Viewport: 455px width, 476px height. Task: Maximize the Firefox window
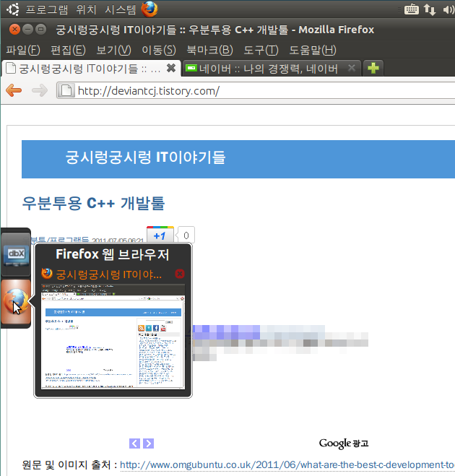40,29
